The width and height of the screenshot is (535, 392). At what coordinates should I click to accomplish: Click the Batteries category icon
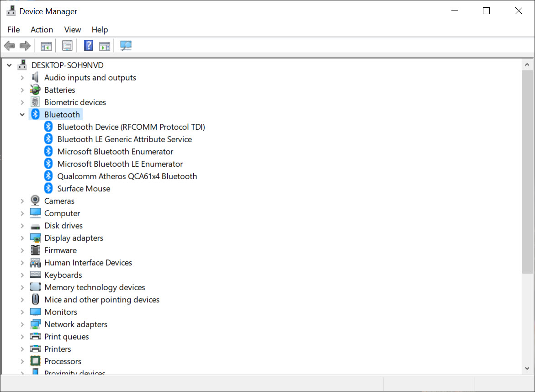(x=35, y=90)
